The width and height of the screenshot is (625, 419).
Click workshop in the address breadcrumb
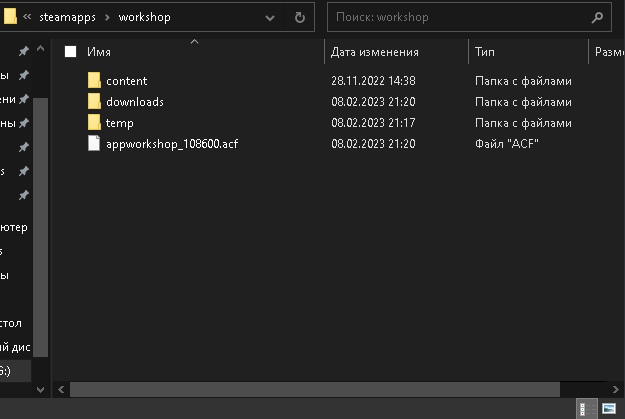click(x=145, y=17)
